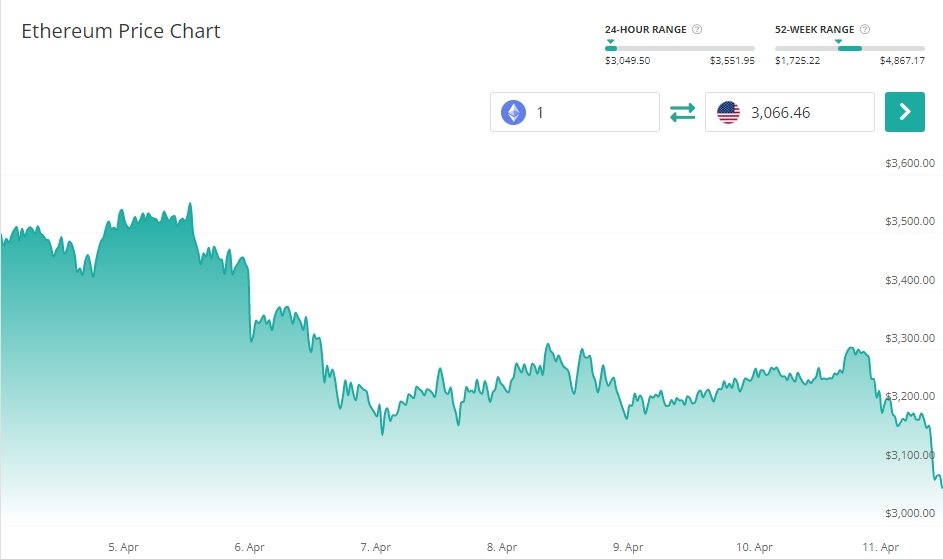943x559 pixels.
Task: Click the 24-hour range progress bar
Action: pyautogui.click(x=679, y=48)
